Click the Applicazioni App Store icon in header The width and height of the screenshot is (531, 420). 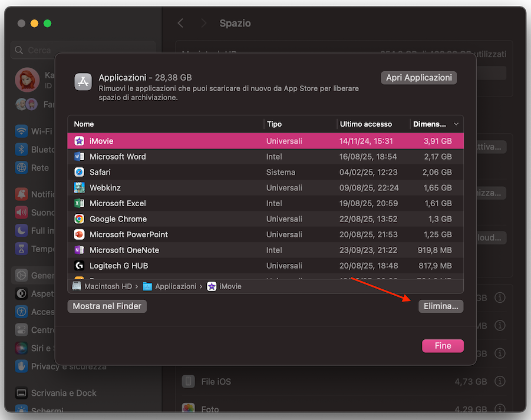pyautogui.click(x=83, y=80)
